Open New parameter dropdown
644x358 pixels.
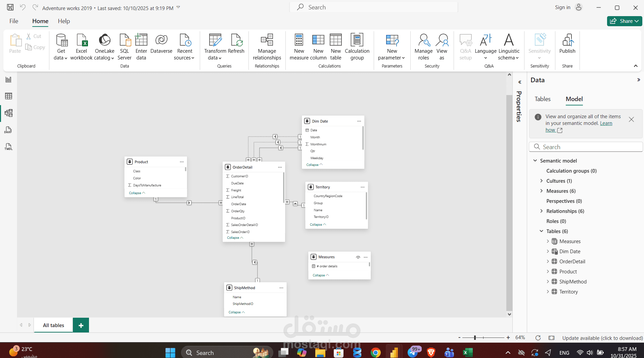click(x=392, y=47)
